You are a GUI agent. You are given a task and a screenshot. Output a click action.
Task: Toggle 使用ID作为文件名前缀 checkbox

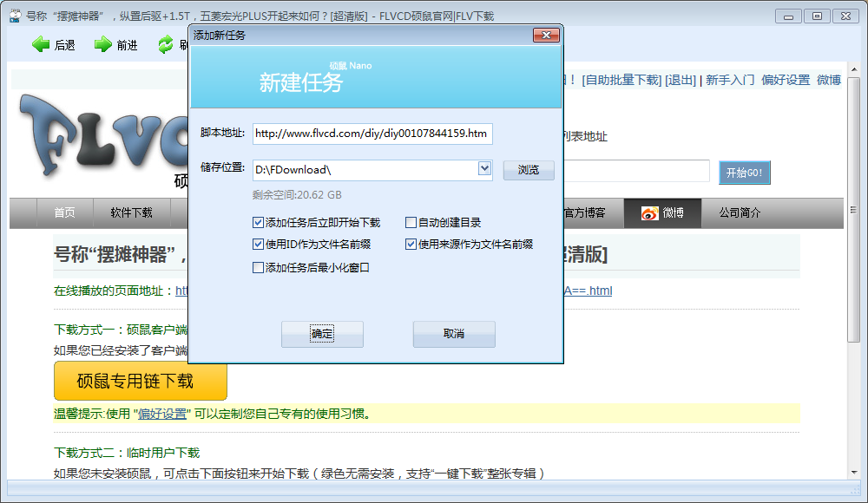pos(258,244)
